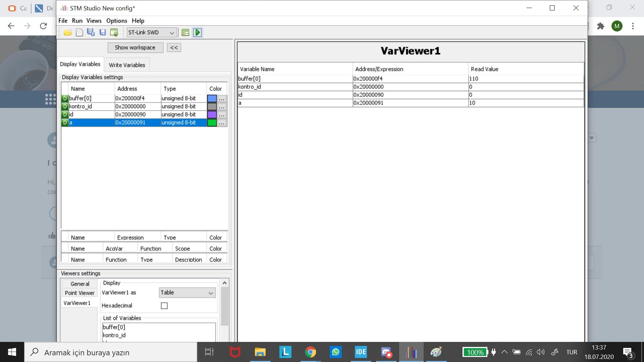Open the ST-Link SWD dropdown
644x362 pixels.
[152, 33]
